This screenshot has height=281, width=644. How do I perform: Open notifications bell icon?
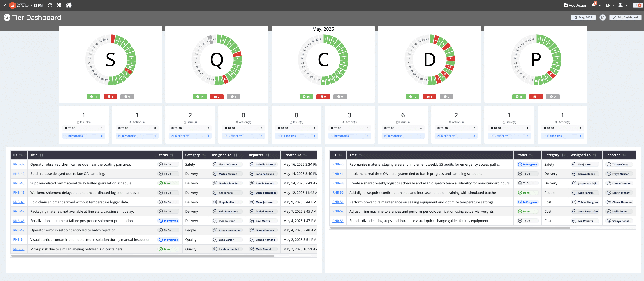click(594, 5)
